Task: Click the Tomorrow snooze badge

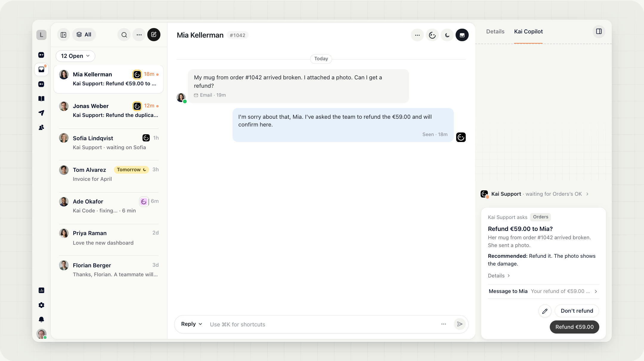Action: 131,169
